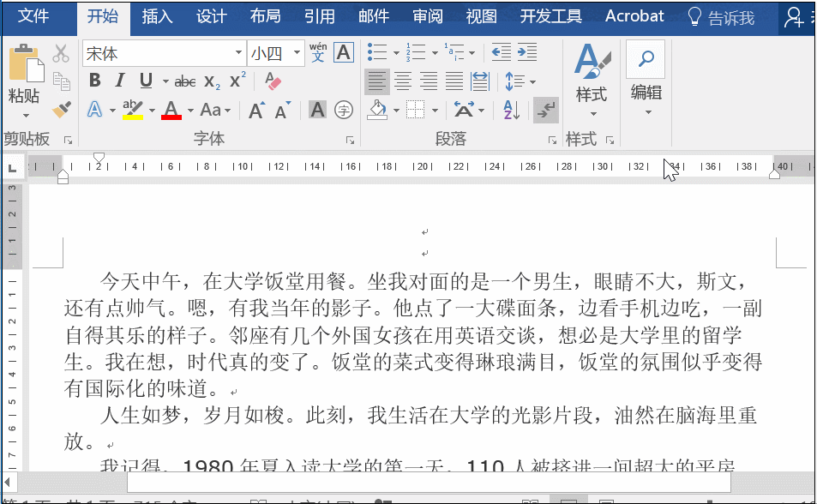Click the bullet list icon
817x504 pixels.
click(377, 52)
